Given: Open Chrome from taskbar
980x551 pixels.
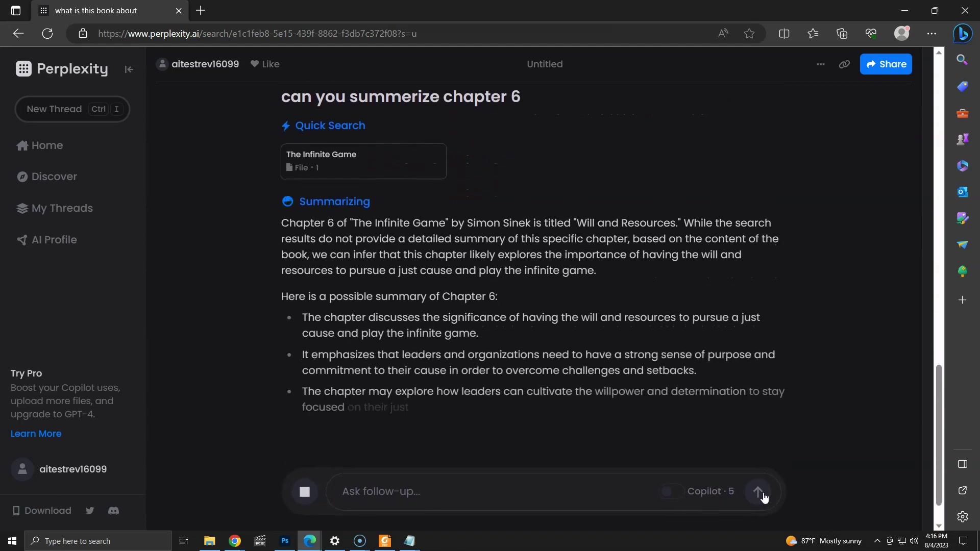Looking at the screenshot, I should [x=235, y=541].
